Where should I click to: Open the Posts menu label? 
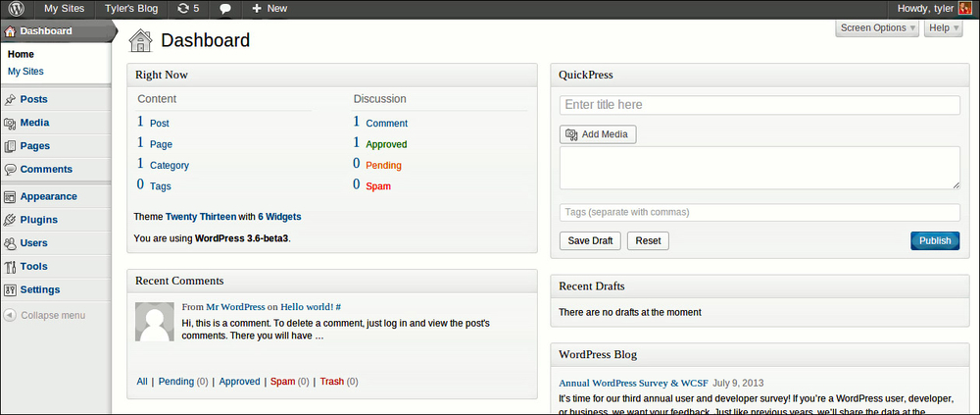pos(33,99)
